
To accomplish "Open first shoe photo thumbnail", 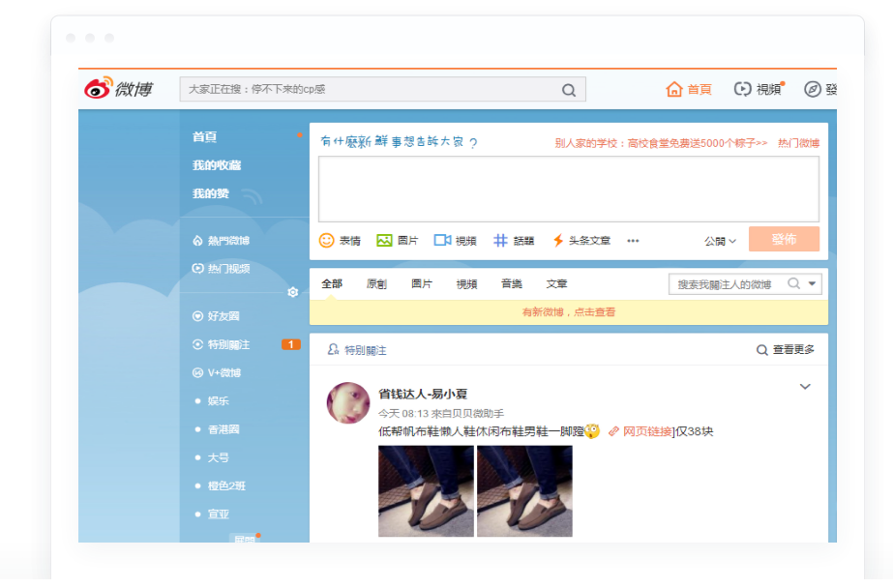I will (426, 490).
